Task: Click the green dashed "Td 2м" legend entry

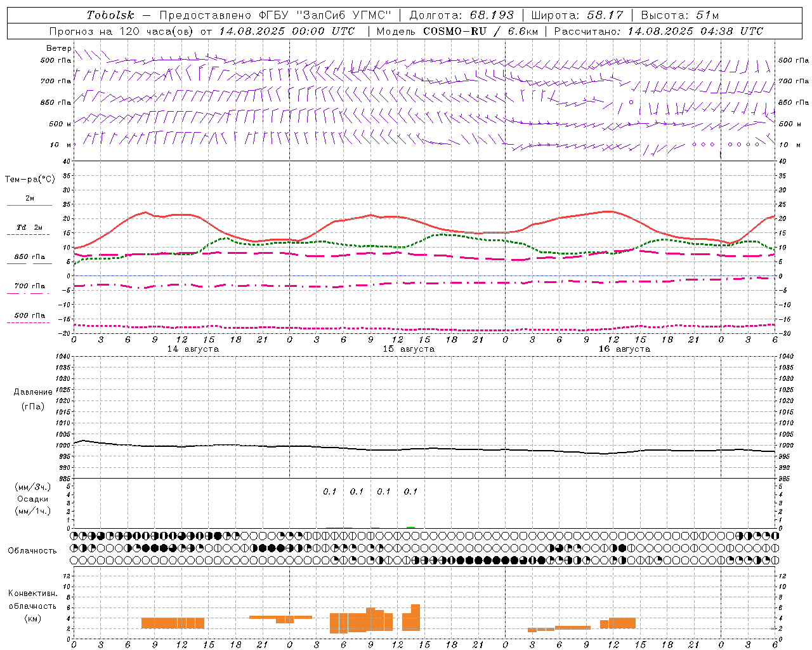Action: [x=29, y=230]
